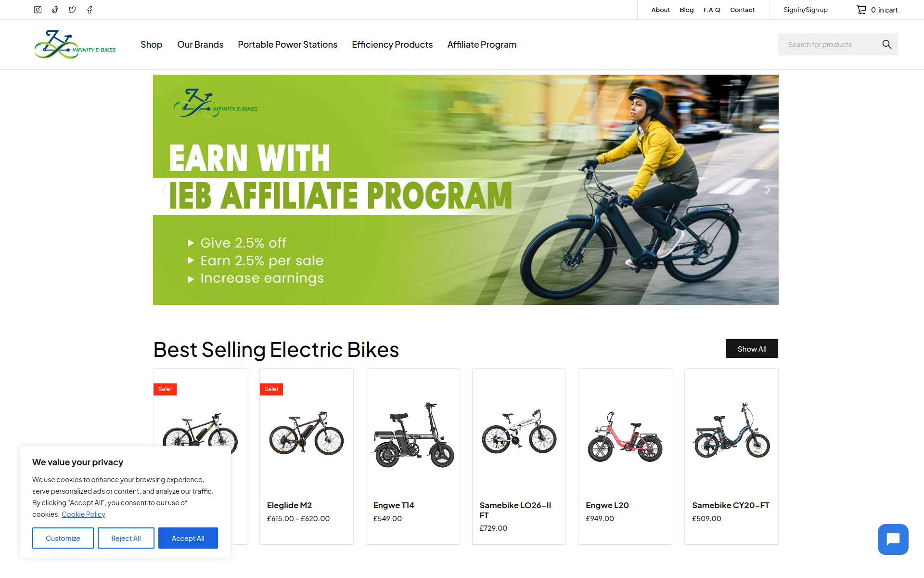Go to next banner slide arrow
This screenshot has height=578, width=924.
768,190
